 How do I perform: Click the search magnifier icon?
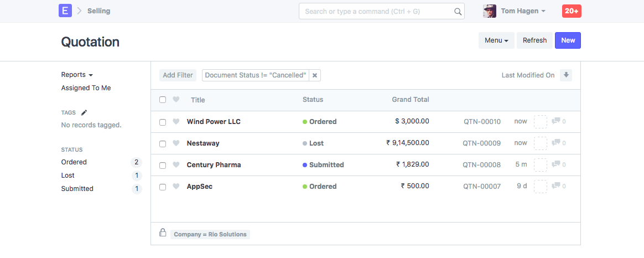(x=458, y=11)
